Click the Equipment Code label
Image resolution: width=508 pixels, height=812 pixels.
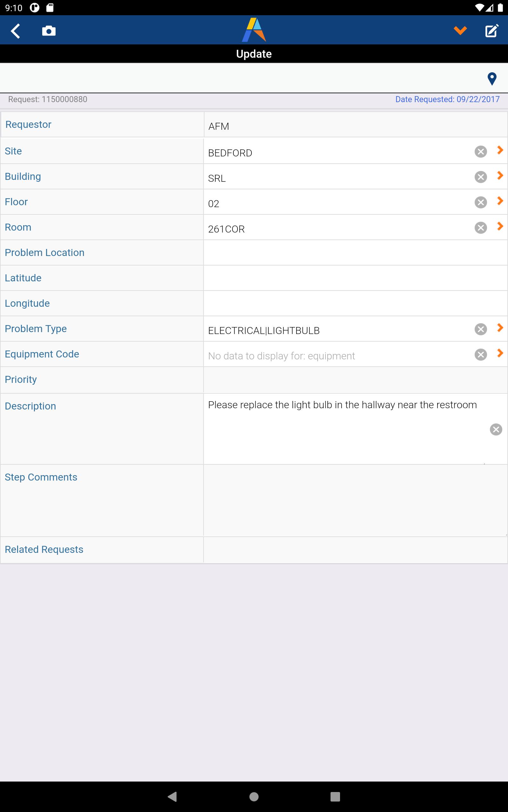tap(42, 354)
